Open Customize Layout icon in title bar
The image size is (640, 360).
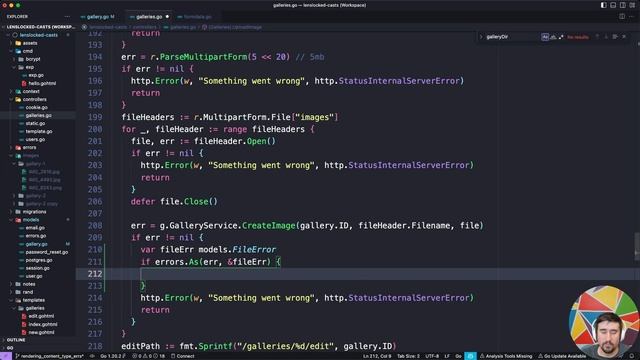click(x=632, y=5)
